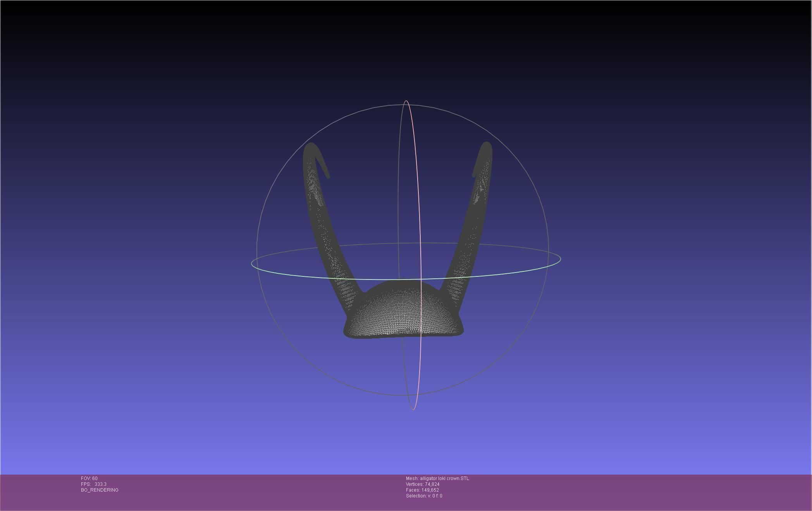The width and height of the screenshot is (812, 511).
Task: Click the 'BO_RENDERING' status label
Action: [100, 490]
